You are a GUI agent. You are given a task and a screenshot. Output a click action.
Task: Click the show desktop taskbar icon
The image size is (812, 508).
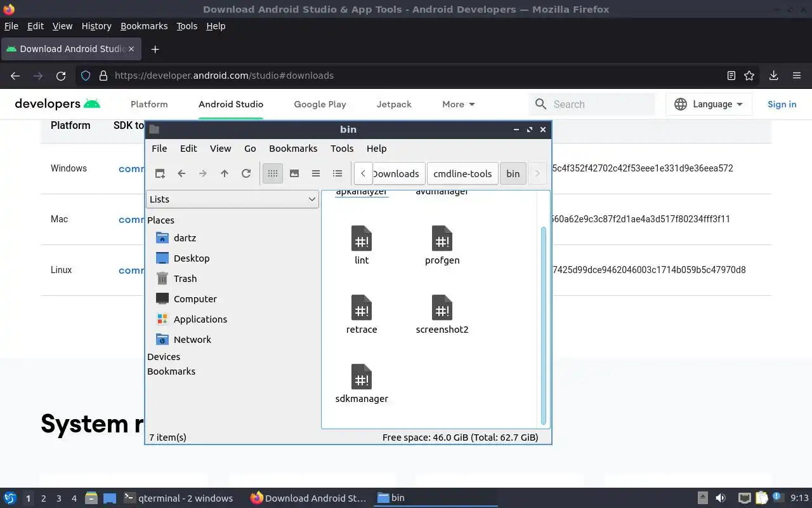[110, 498]
